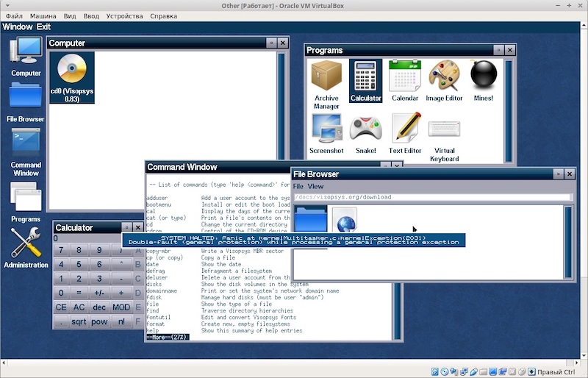Open VirtualBox Устройства menu
This screenshot has height=378, width=588.
coord(124,15)
